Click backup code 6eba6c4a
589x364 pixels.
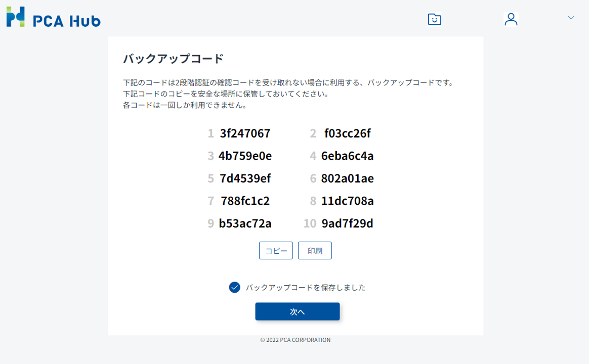point(347,156)
